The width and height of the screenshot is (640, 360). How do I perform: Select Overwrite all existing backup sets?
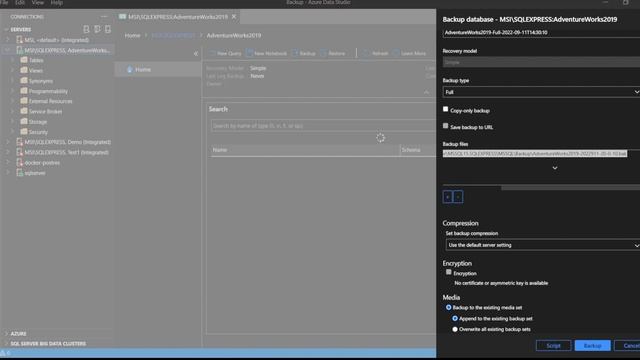click(455, 329)
